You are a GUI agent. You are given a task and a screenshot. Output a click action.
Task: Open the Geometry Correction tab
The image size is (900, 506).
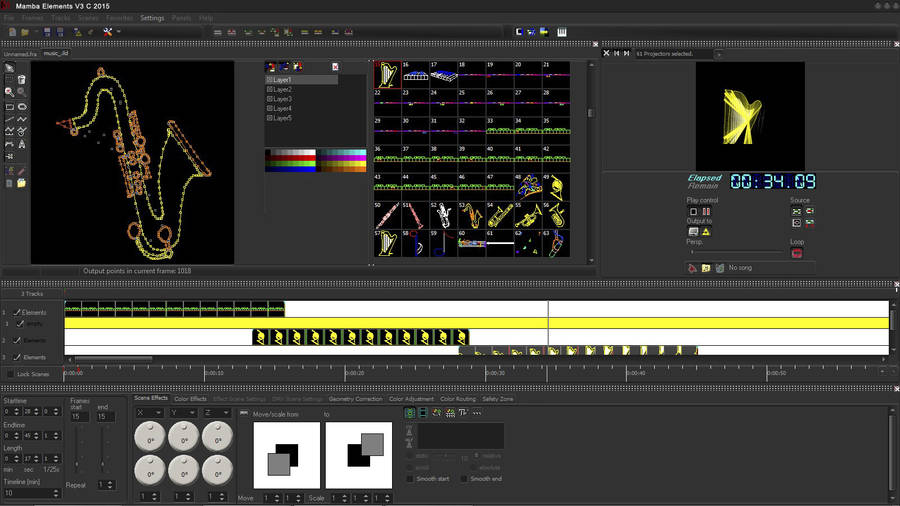(355, 399)
